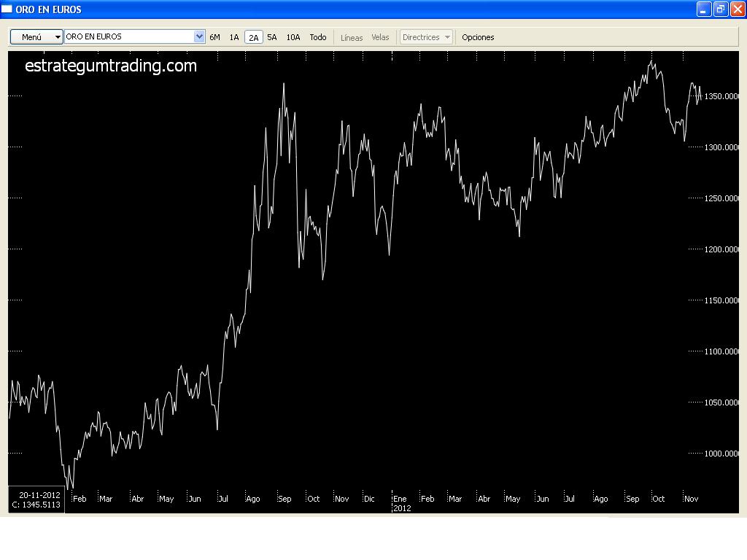Click inside the symbol name input field
This screenshot has height=560, width=747.
(x=129, y=36)
